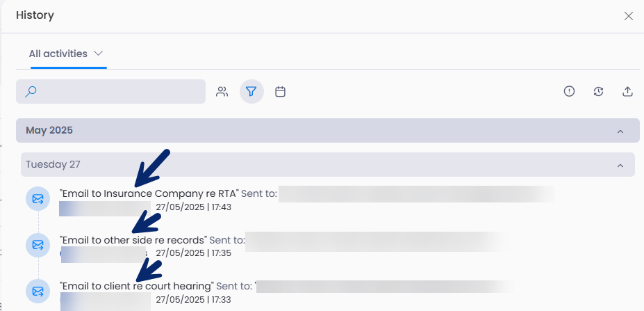Click the May 2025 header label

pyautogui.click(x=49, y=130)
